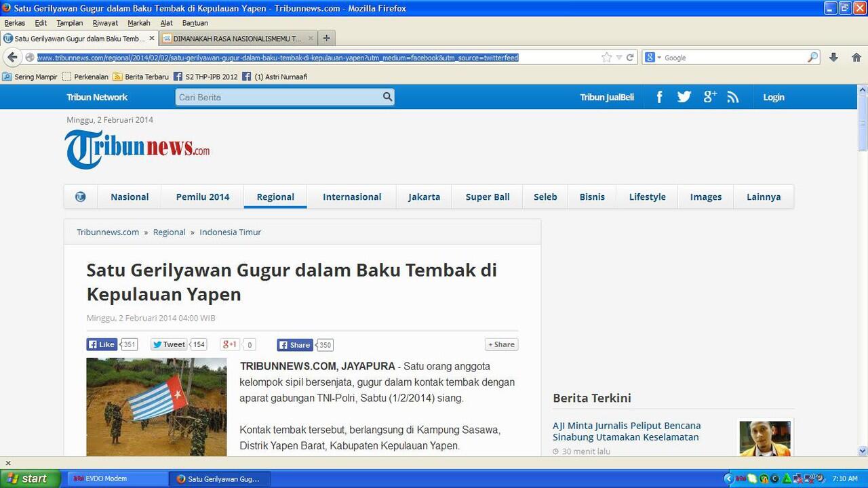Viewport: 868px width, 488px height.
Task: Click the Indonesia Timur breadcrumb link
Action: coord(230,232)
